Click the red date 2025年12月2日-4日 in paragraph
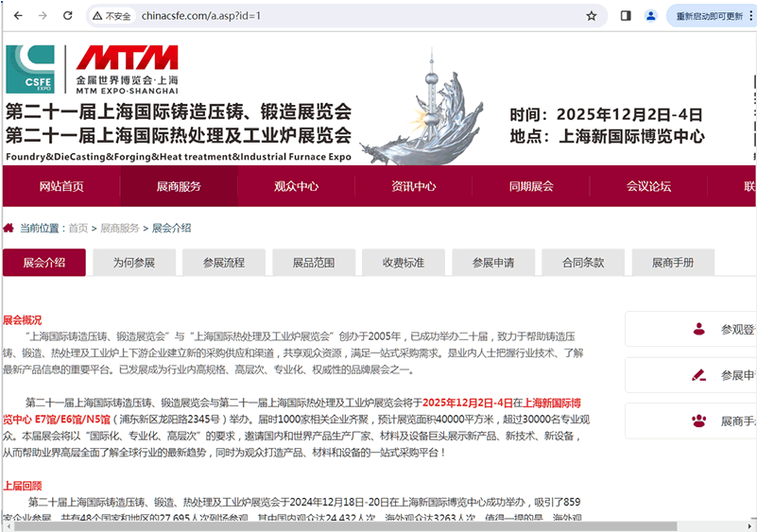Viewport: 757px width, 532px height. (x=467, y=403)
